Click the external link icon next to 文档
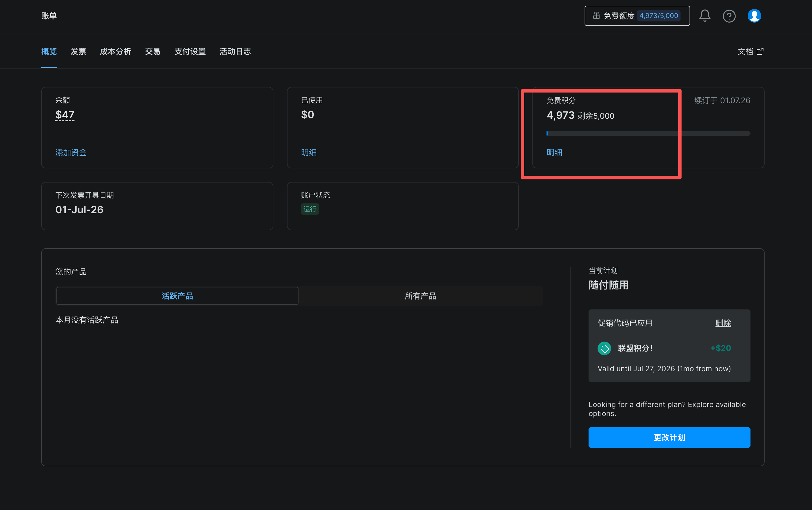 pyautogui.click(x=760, y=51)
